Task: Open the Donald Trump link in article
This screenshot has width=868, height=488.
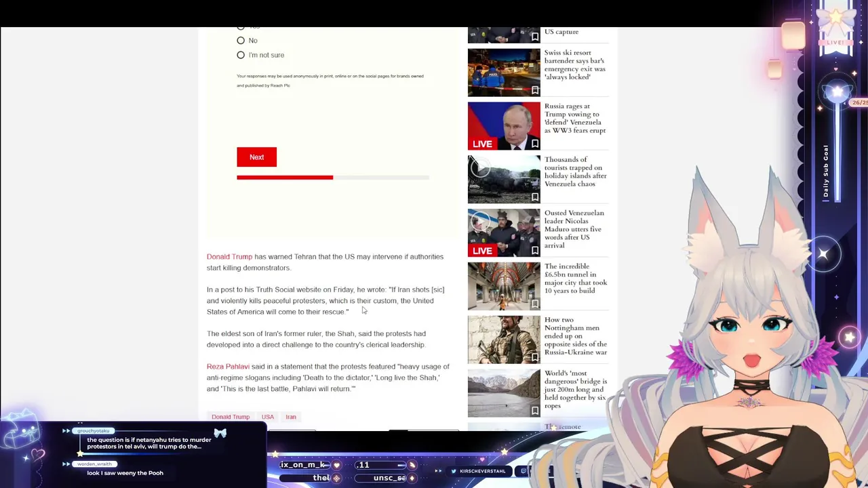Action: [x=229, y=257]
